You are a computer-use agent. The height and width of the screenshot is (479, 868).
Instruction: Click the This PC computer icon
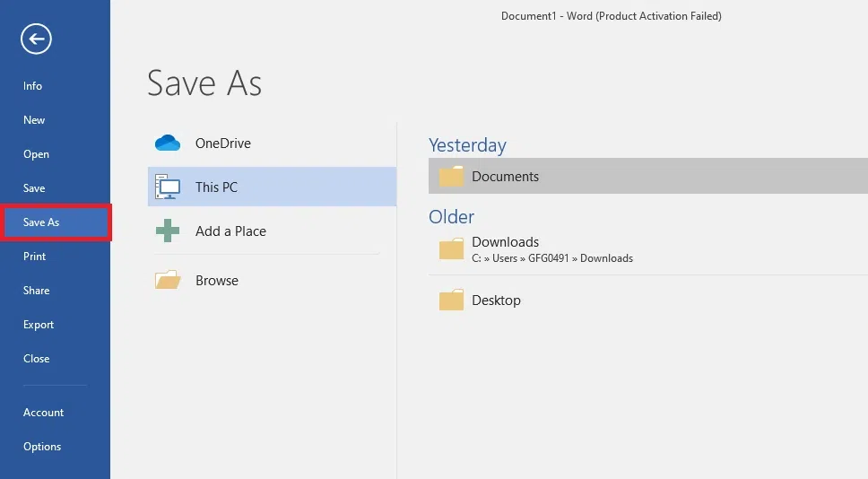tap(168, 187)
